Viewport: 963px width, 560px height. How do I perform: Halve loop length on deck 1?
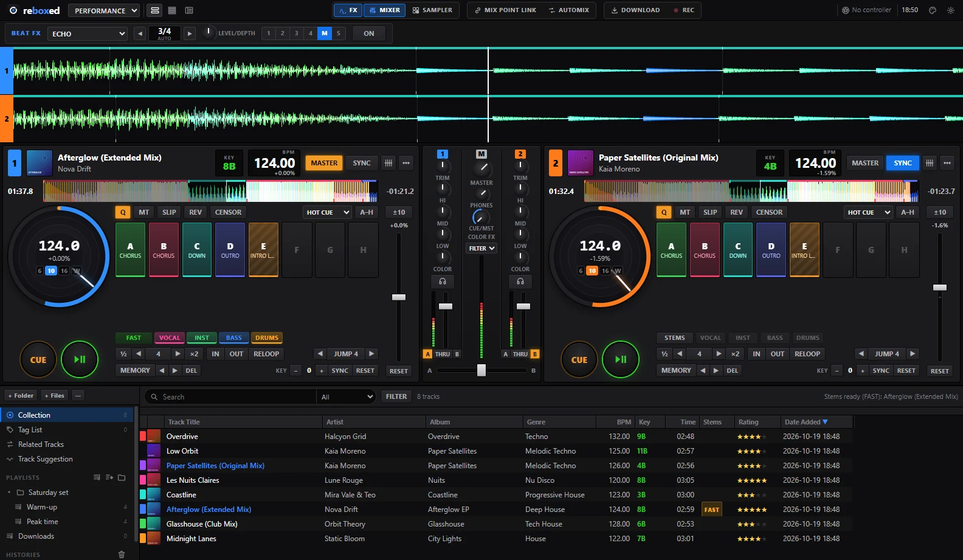pos(123,354)
